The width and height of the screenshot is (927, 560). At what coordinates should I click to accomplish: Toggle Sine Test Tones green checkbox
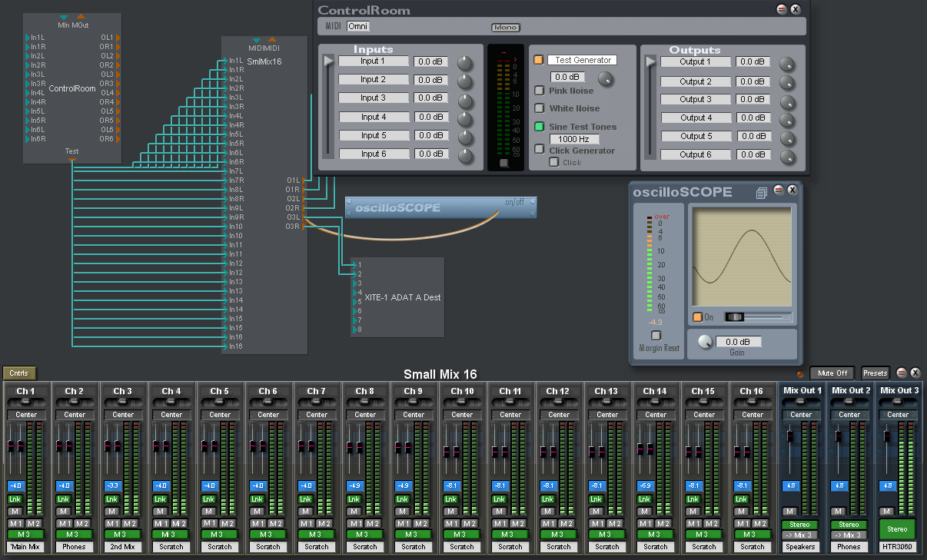tap(540, 127)
